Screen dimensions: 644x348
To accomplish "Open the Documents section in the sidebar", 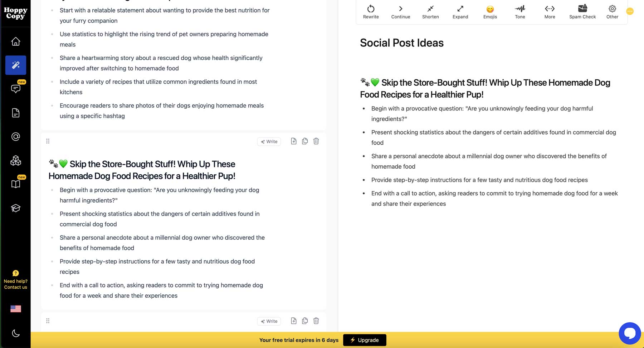I will point(15,113).
